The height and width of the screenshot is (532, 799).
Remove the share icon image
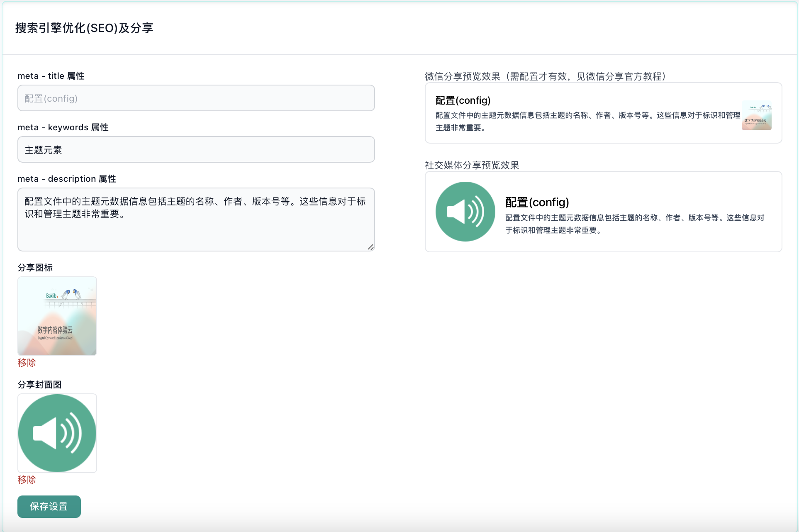27,363
